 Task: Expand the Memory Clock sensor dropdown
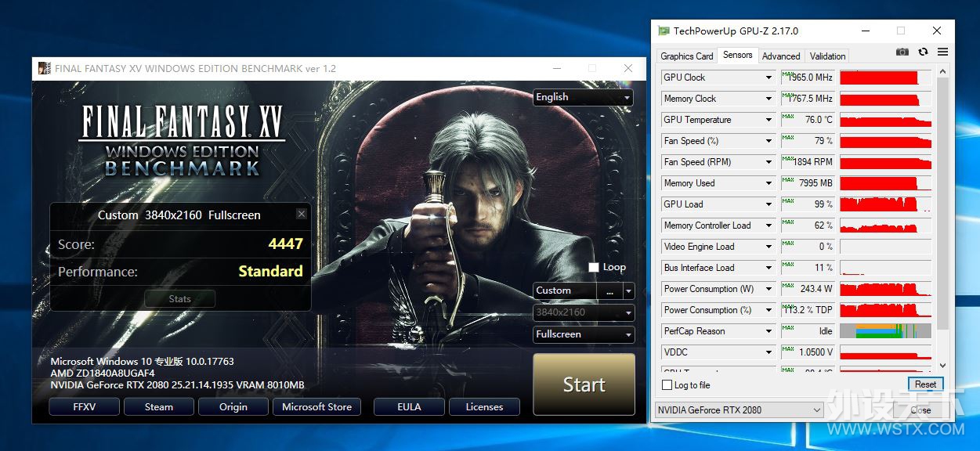click(x=769, y=99)
